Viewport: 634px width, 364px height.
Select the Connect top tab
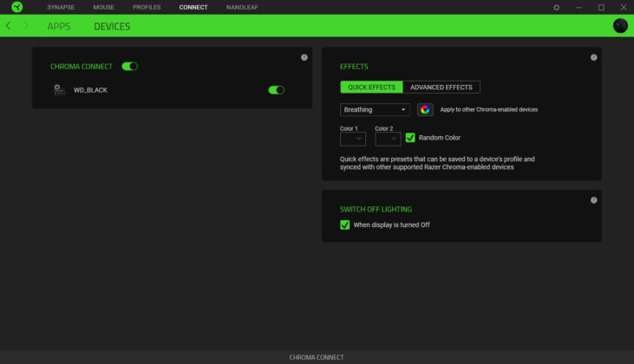193,7
